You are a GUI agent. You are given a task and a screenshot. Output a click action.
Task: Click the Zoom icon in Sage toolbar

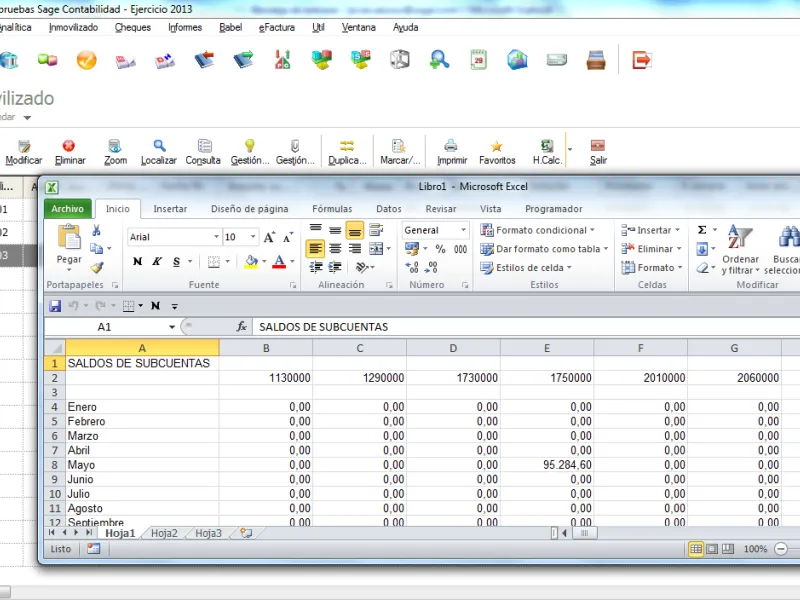[115, 152]
